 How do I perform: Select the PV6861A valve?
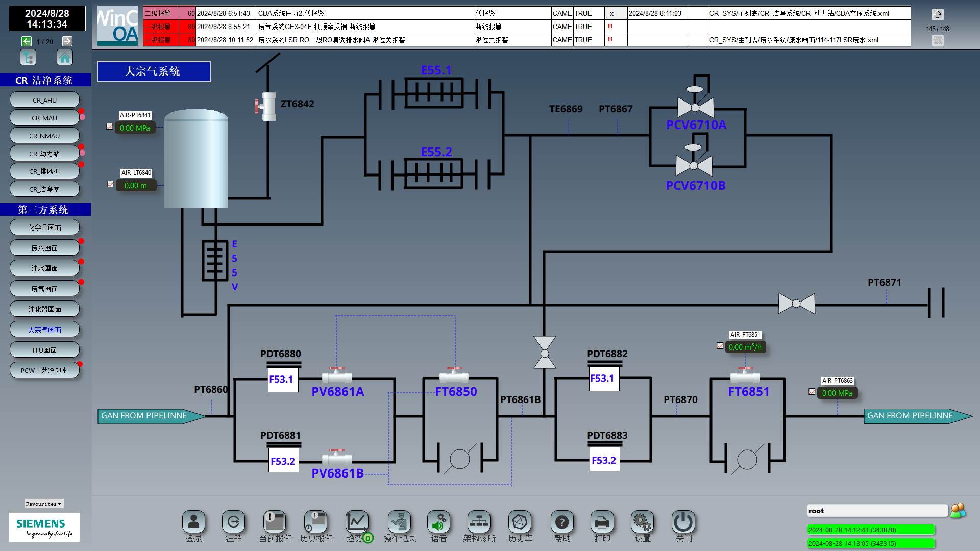[336, 376]
